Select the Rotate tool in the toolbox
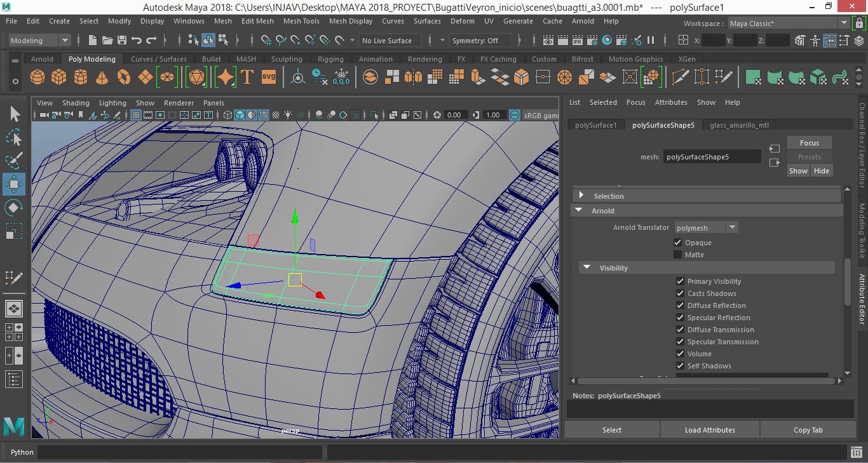868x463 pixels. pos(14,208)
